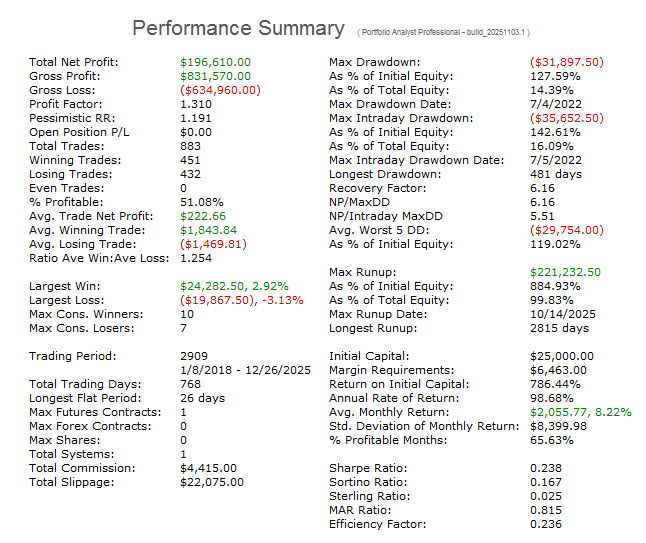Select the Gross Profit amount $831,570.00
The height and width of the screenshot is (543, 646).
coord(215,76)
